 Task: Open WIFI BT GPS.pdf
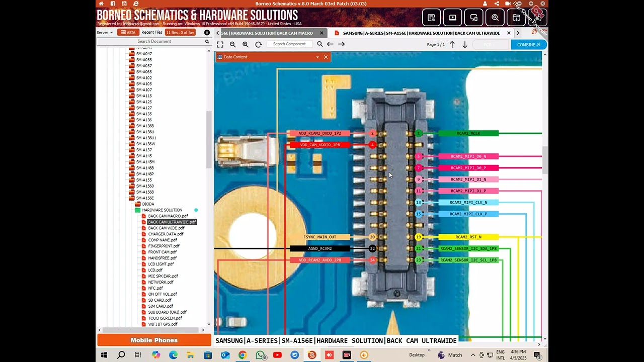(x=163, y=324)
